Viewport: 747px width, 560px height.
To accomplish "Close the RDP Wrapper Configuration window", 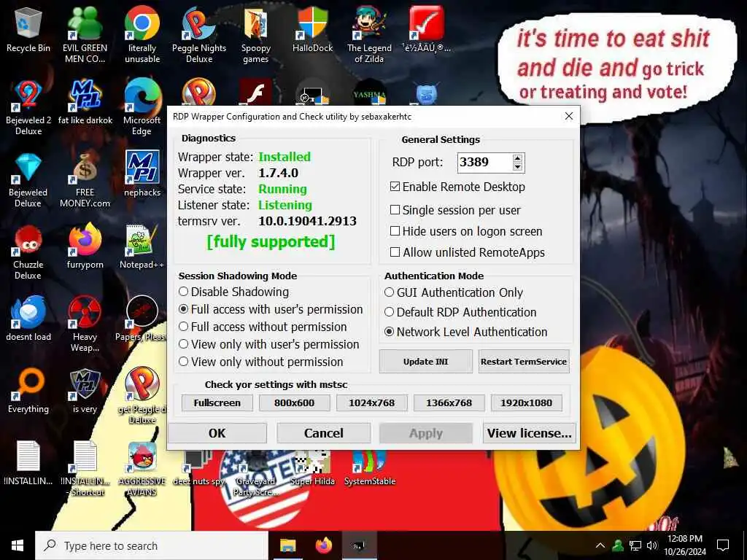I will coord(568,116).
